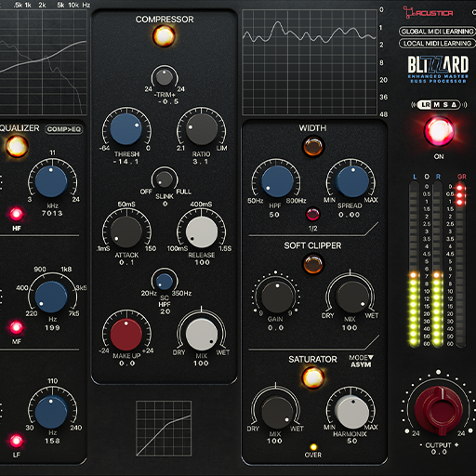
Task: Toggle the HF band LED
Action: 17,214
